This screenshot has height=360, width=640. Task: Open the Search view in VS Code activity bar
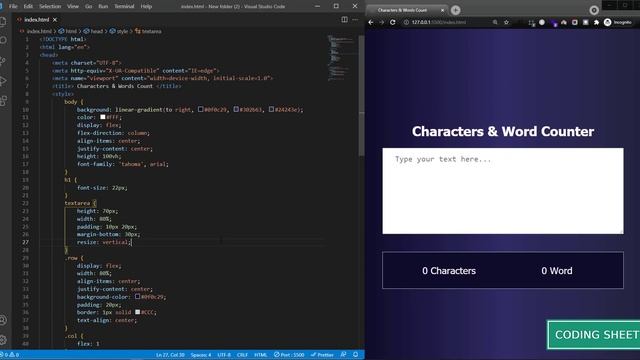pos(3,40)
